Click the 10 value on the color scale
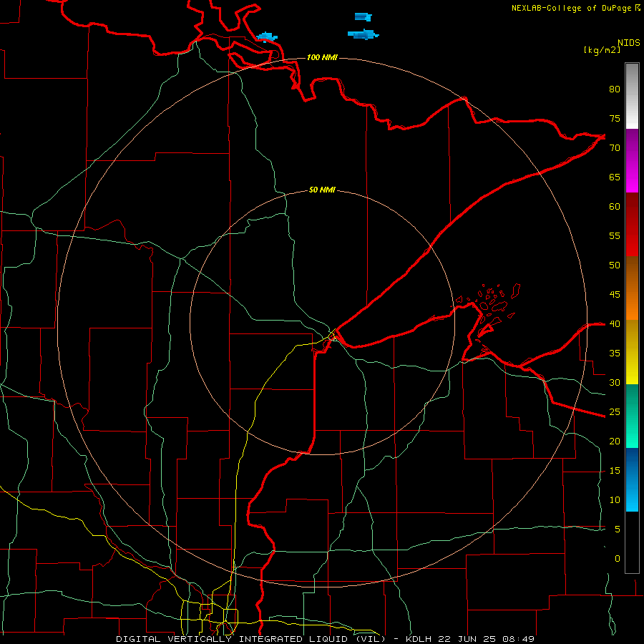 (x=615, y=500)
